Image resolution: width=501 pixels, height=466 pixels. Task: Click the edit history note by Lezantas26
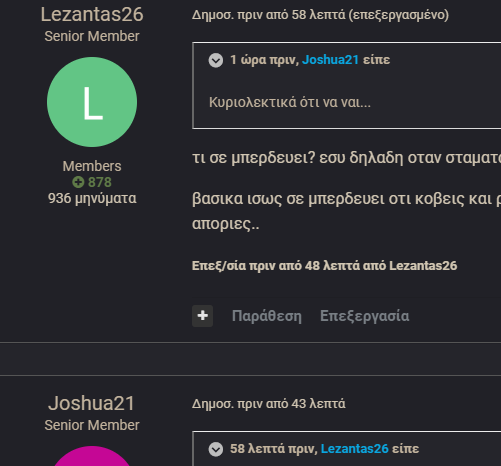click(x=324, y=266)
